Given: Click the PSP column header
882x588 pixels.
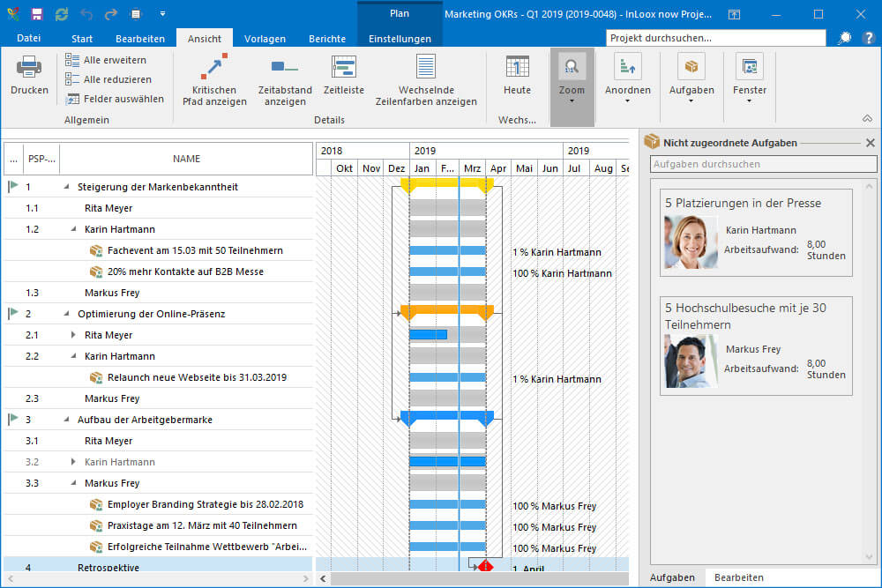Looking at the screenshot, I should point(41,159).
